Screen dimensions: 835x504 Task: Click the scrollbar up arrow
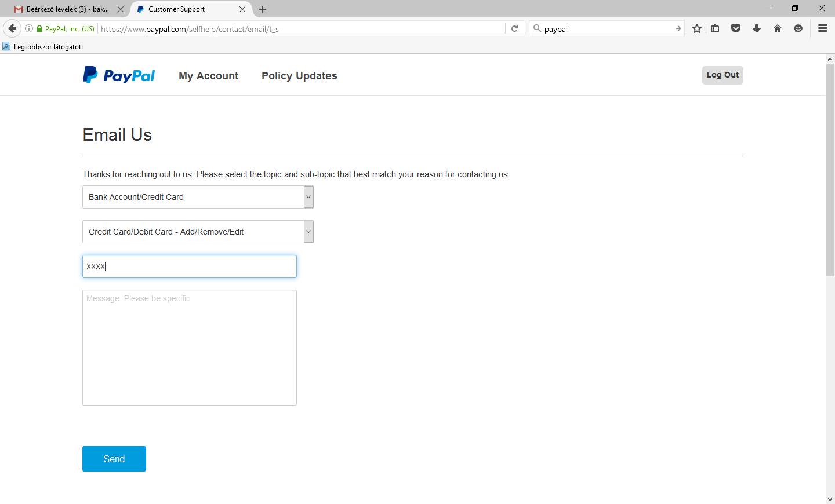point(830,59)
